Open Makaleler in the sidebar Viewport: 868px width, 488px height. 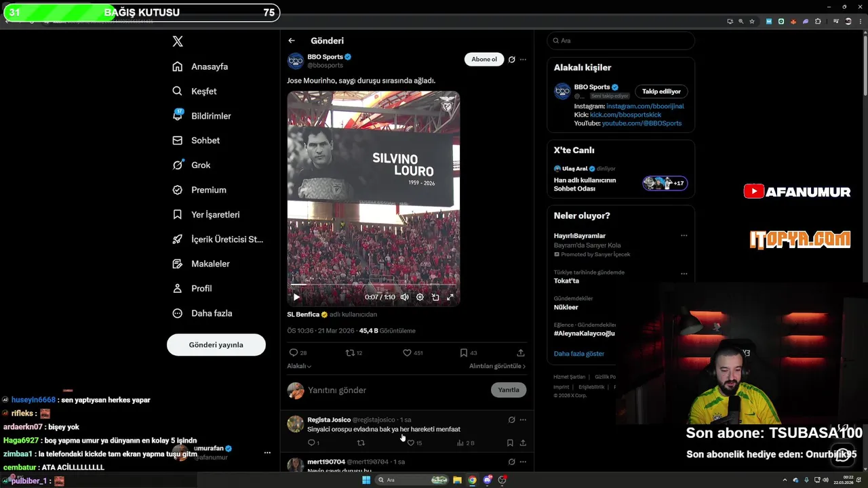pyautogui.click(x=201, y=264)
